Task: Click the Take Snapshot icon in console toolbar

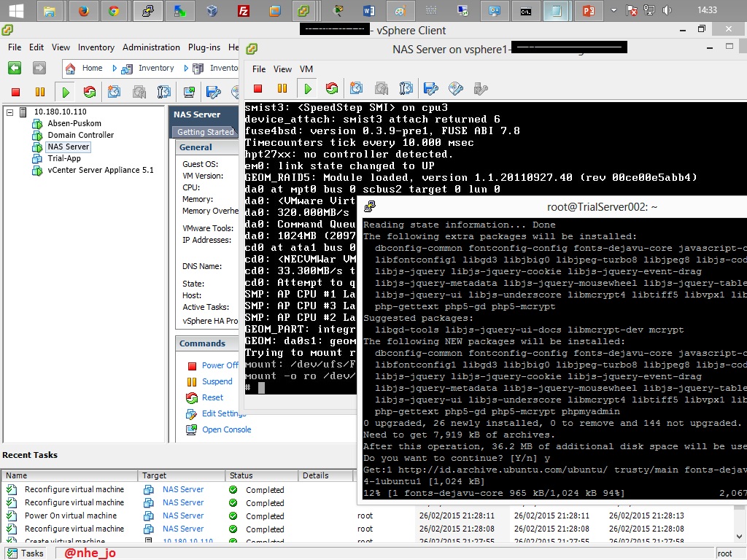Action: (356, 88)
